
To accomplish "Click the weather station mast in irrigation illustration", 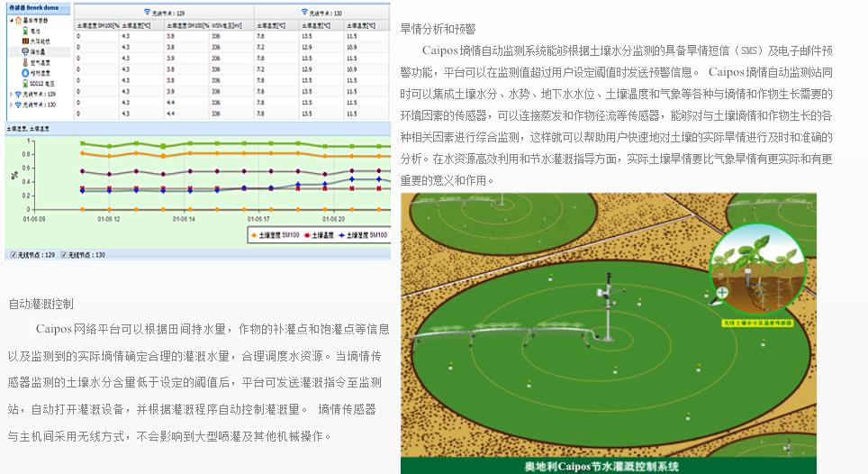I will coord(608,307).
